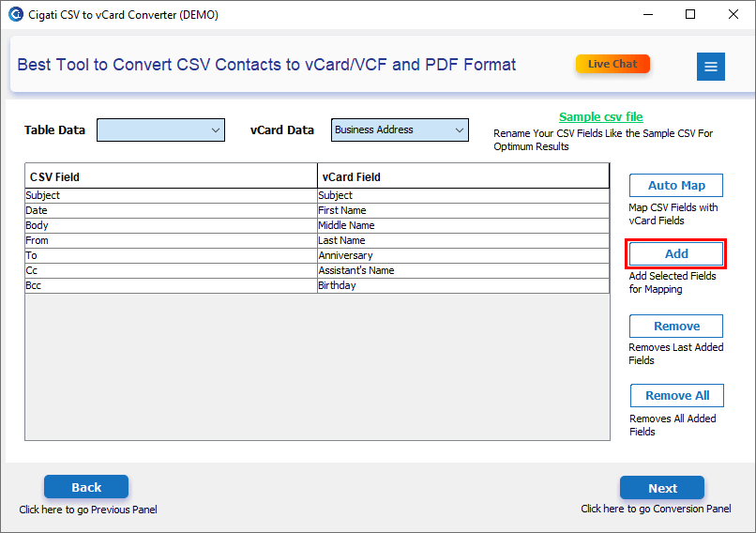The width and height of the screenshot is (756, 533).
Task: Click Add to map selected fields
Action: coord(676,253)
